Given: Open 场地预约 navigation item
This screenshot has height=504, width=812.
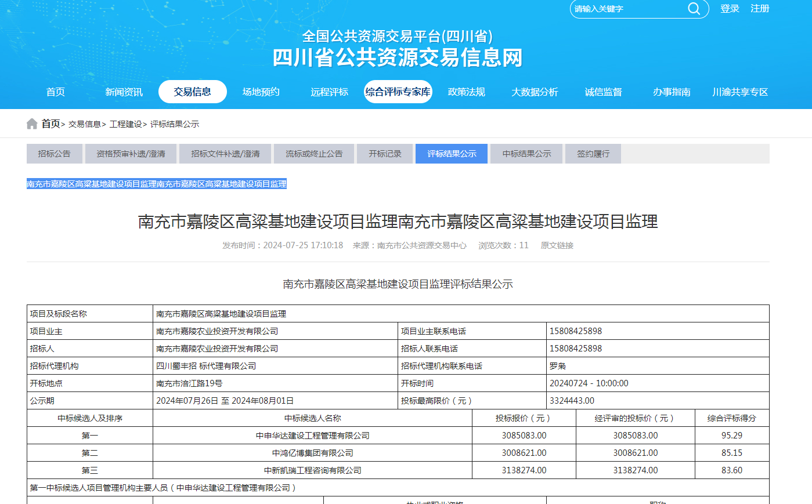Looking at the screenshot, I should click(x=261, y=92).
